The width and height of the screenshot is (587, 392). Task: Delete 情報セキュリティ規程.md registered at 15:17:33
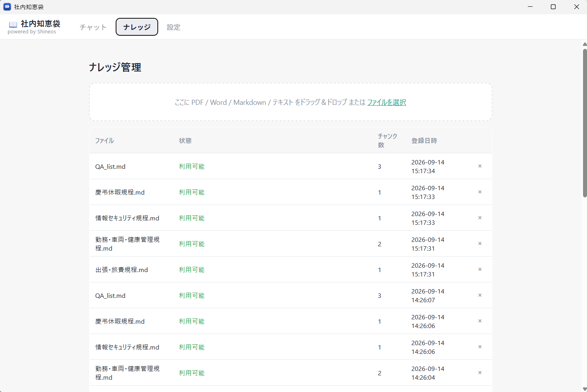click(x=480, y=218)
